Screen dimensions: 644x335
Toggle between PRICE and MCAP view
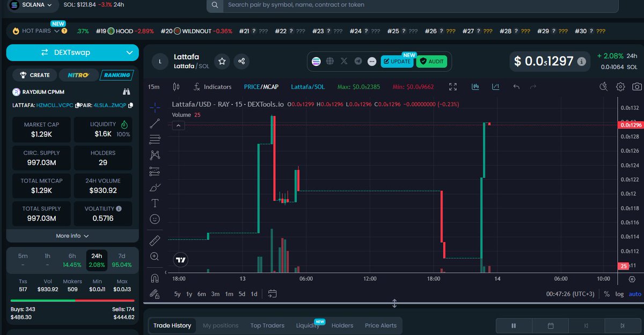pos(261,87)
